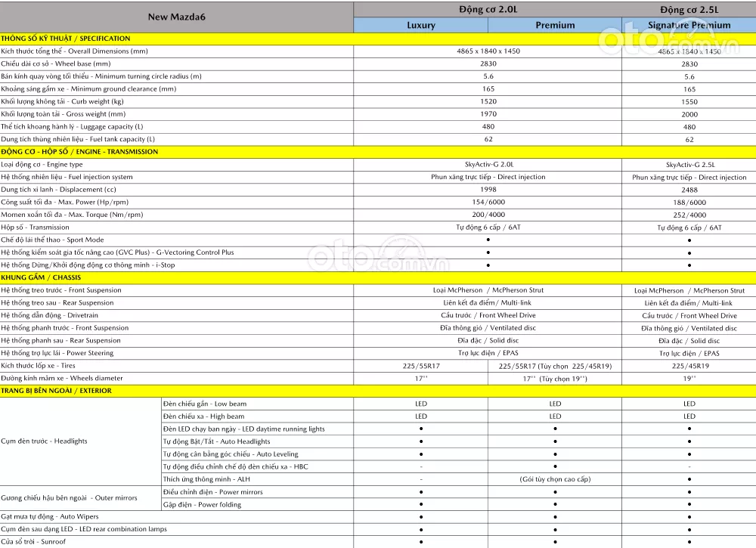
Task: Select 'Gương chiếu hậu bên ngoài - Outer mirrors' label
Action: tap(69, 498)
